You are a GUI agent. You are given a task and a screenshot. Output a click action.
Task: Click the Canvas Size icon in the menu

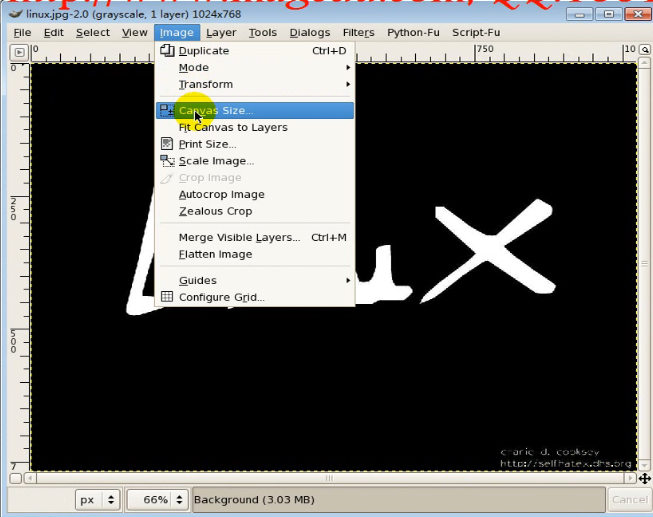(167, 110)
